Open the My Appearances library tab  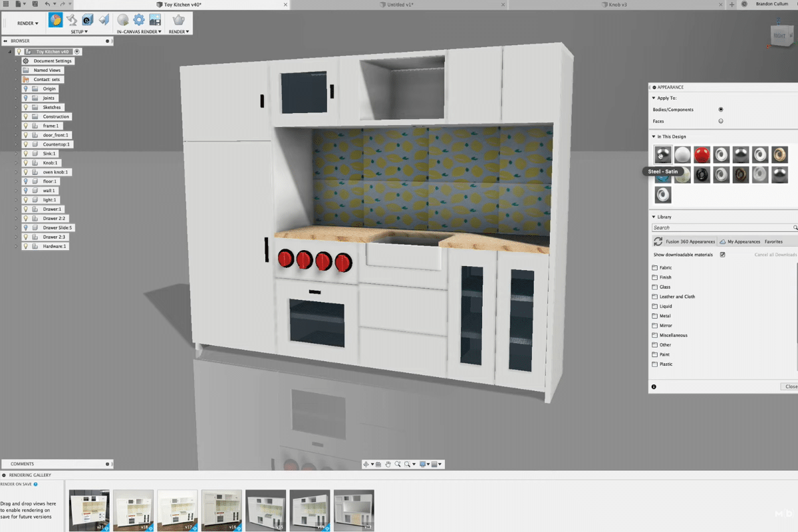tap(743, 241)
